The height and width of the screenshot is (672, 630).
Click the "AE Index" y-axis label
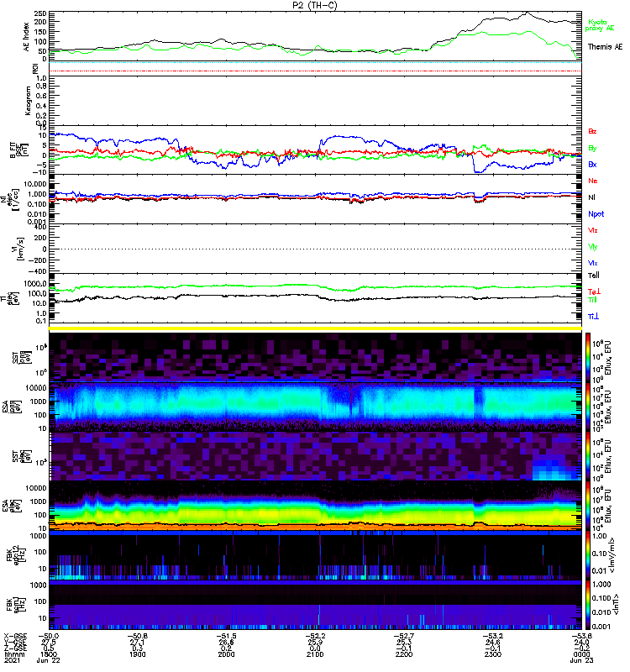[x=27, y=37]
